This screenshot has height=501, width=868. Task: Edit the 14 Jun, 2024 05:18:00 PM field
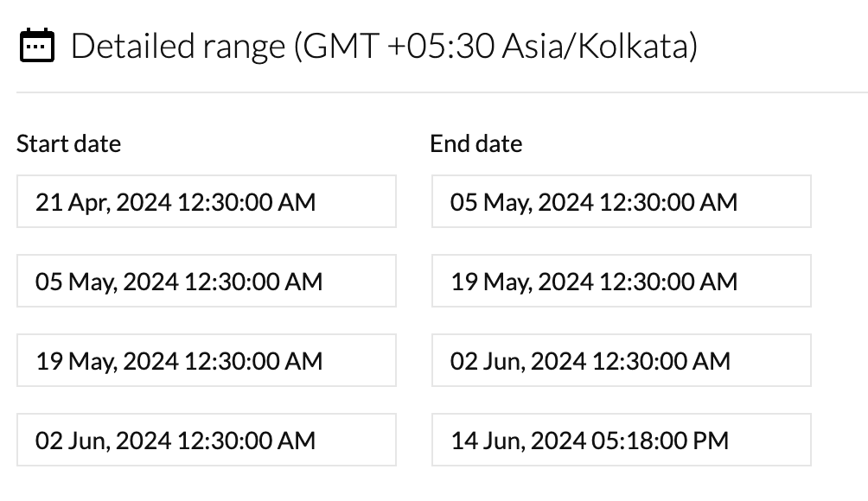click(621, 441)
